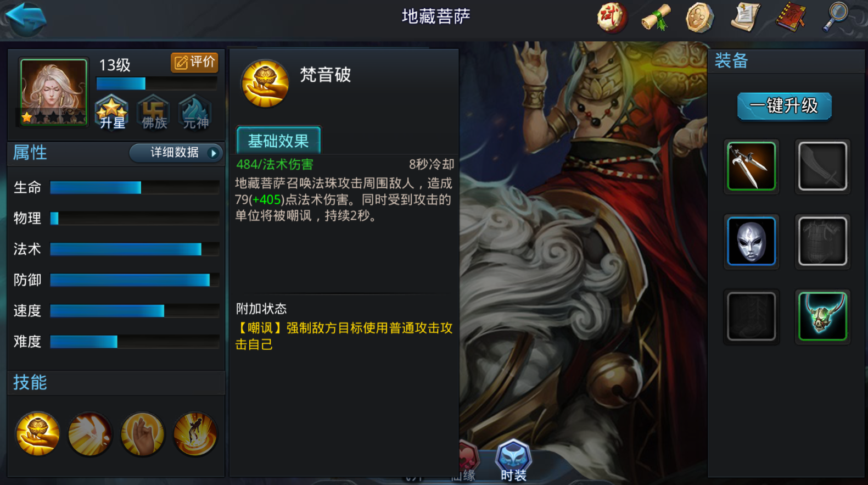Image resolution: width=868 pixels, height=485 pixels.
Task: Click the 一键升级 one-key upgrade button
Action: click(784, 106)
